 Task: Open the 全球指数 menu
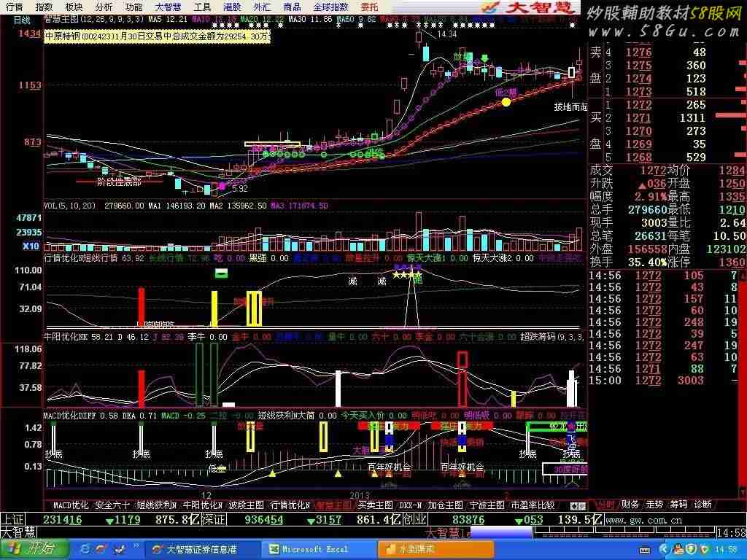coord(331,7)
